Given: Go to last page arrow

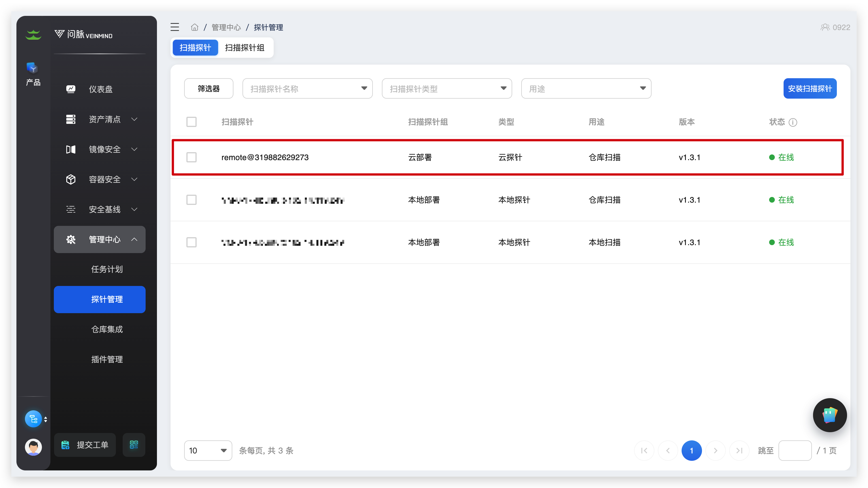Looking at the screenshot, I should point(739,450).
